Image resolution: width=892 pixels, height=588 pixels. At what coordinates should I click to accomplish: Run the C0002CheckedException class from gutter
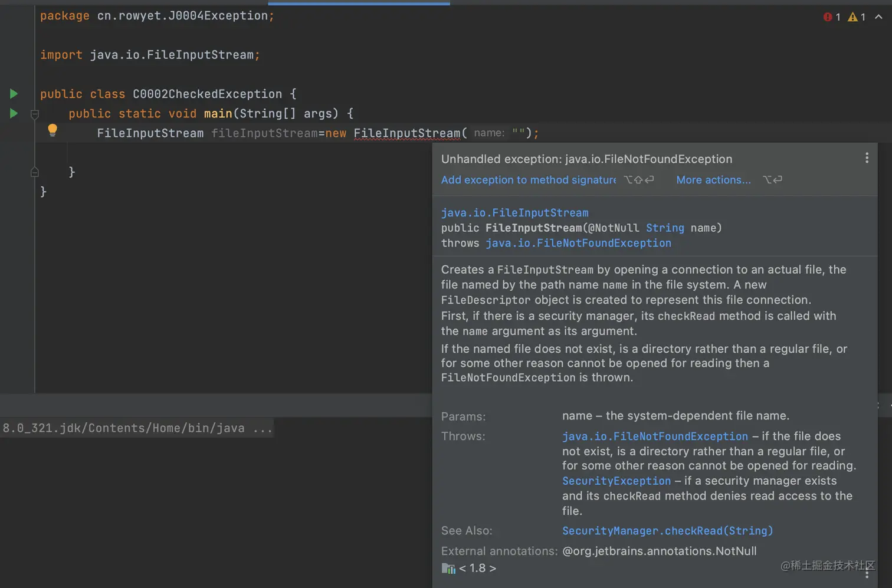(14, 94)
